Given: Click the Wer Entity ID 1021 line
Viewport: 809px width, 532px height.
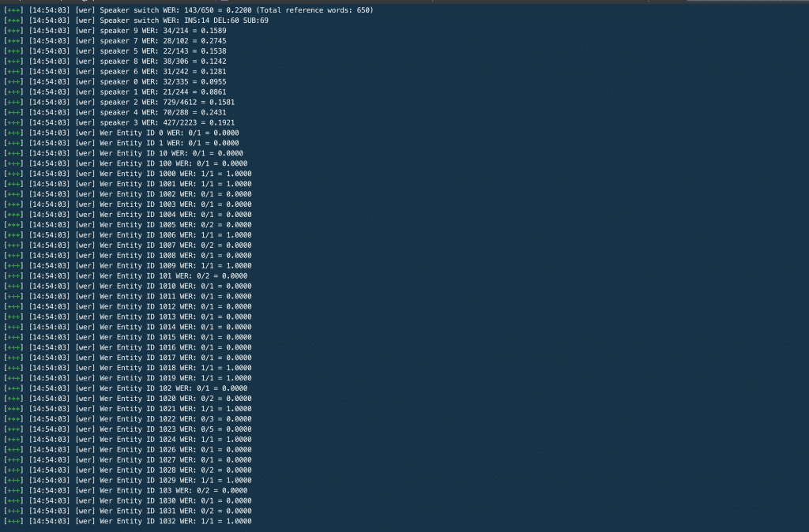Looking at the screenshot, I should [x=127, y=409].
